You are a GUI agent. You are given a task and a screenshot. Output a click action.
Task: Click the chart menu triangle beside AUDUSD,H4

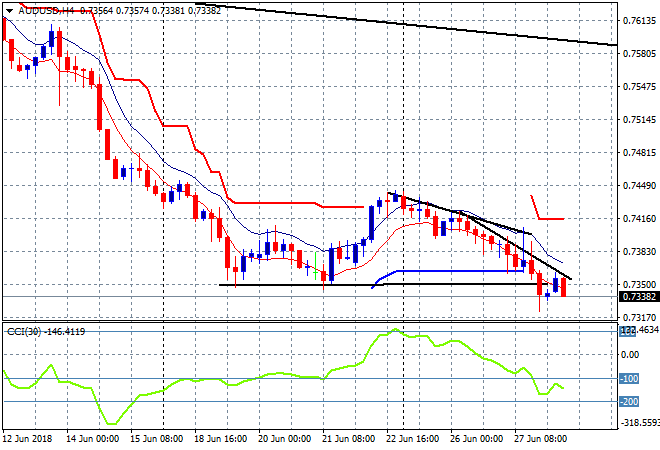[x=10, y=11]
